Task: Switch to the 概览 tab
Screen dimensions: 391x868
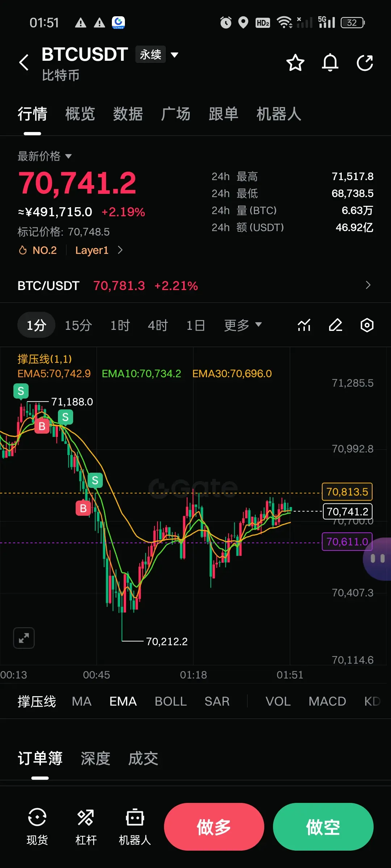Action: pyautogui.click(x=80, y=114)
